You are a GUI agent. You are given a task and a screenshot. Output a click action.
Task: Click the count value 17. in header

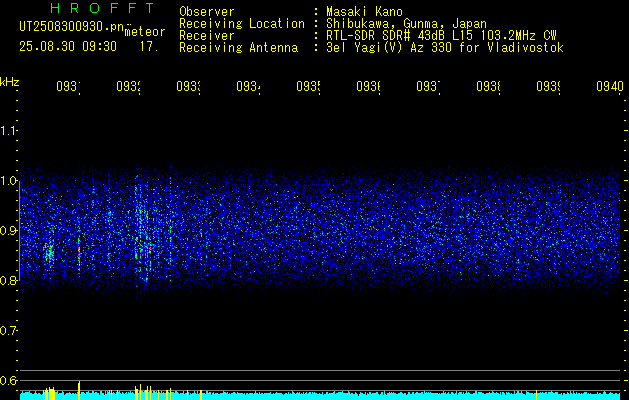[x=149, y=47]
